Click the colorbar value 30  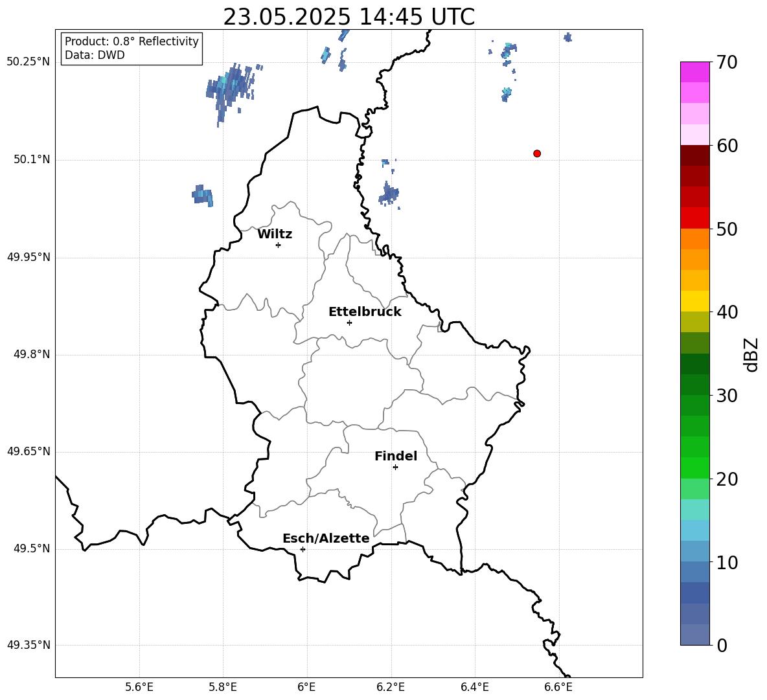pyautogui.click(x=727, y=396)
